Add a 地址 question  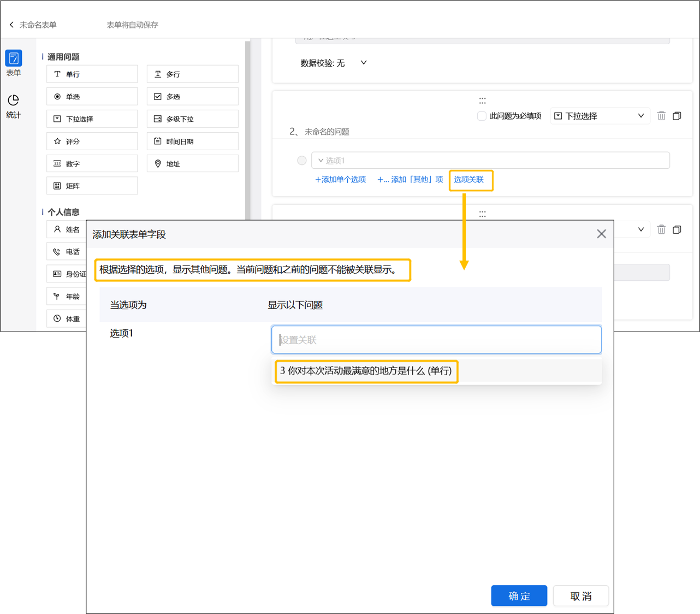pyautogui.click(x=193, y=163)
